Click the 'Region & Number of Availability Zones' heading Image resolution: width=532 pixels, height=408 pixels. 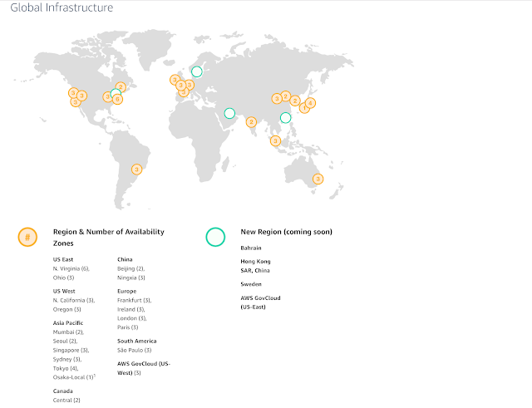[109, 238]
